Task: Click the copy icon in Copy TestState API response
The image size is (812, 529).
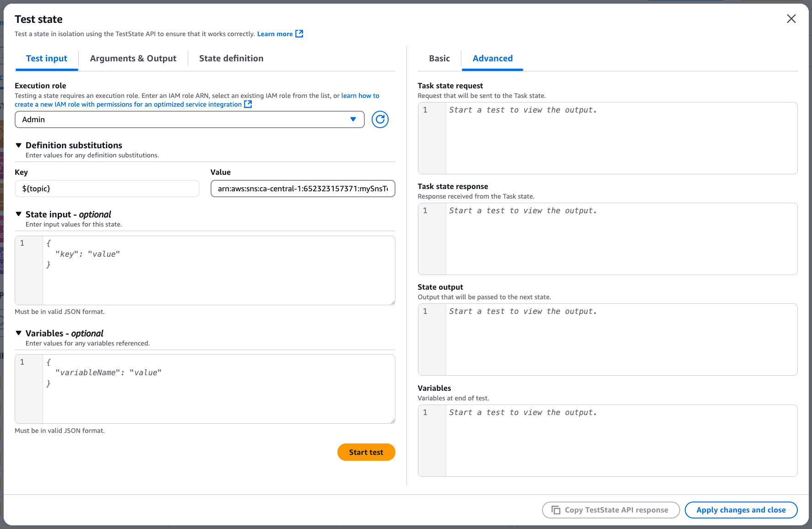Action: coord(556,510)
